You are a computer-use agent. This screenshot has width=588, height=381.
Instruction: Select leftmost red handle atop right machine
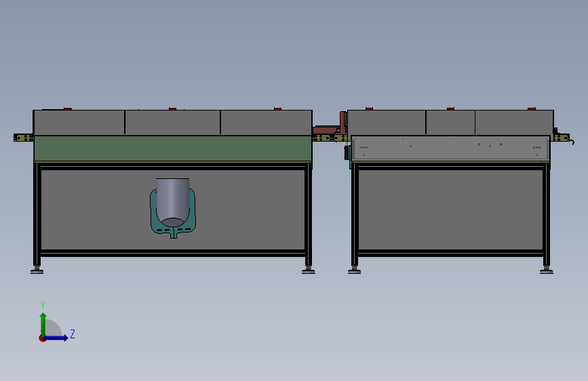coord(369,108)
